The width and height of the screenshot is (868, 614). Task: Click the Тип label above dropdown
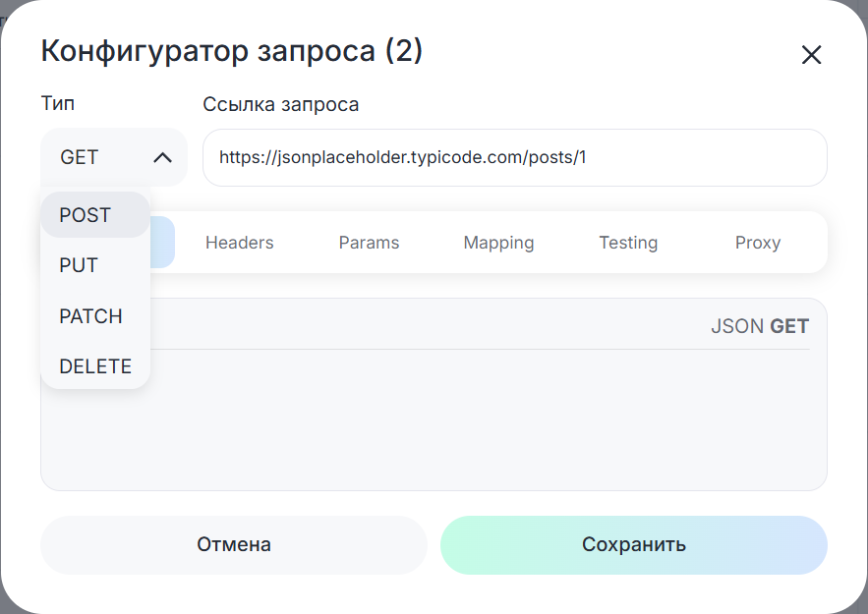tap(57, 104)
